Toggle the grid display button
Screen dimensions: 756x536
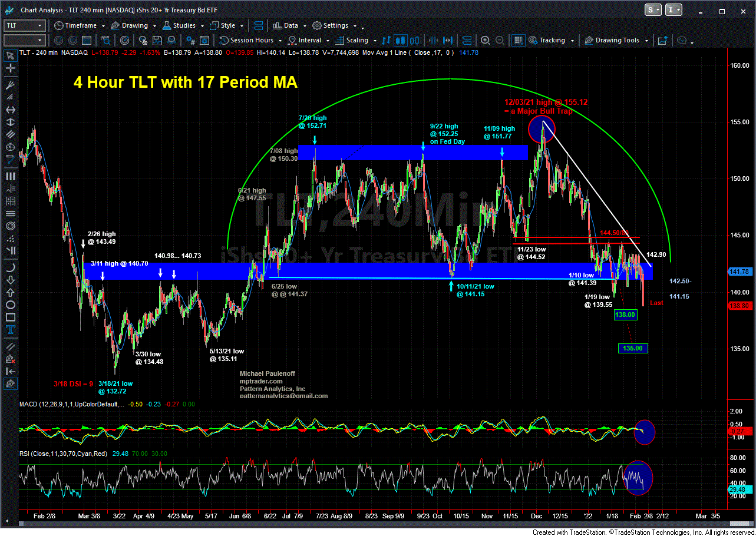(518, 40)
